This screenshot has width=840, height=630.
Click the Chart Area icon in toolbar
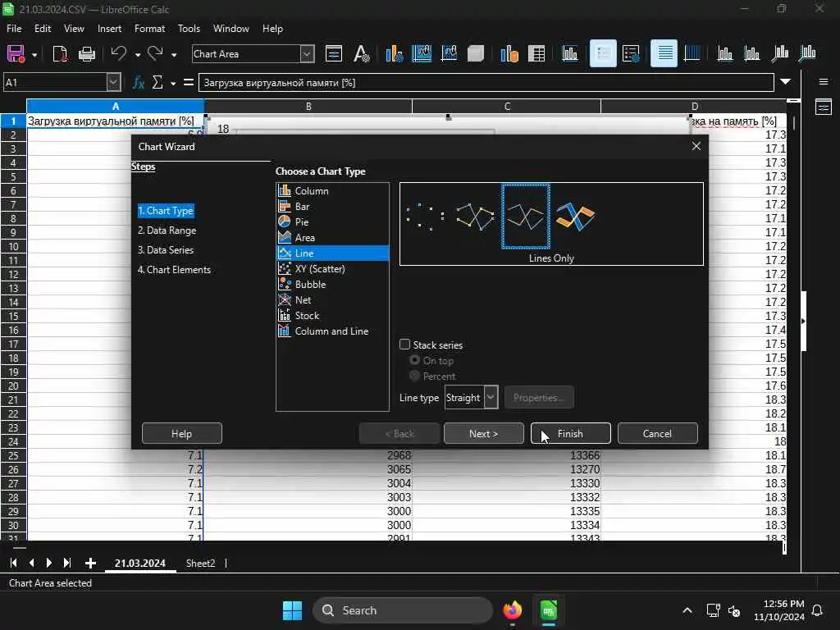pyautogui.click(x=422, y=54)
